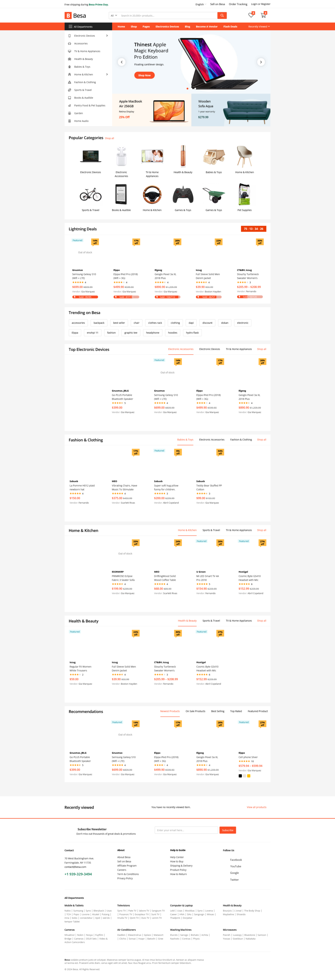335x980 pixels.
Task: Click the Sports & Travel sidebar icon
Action: (70, 90)
